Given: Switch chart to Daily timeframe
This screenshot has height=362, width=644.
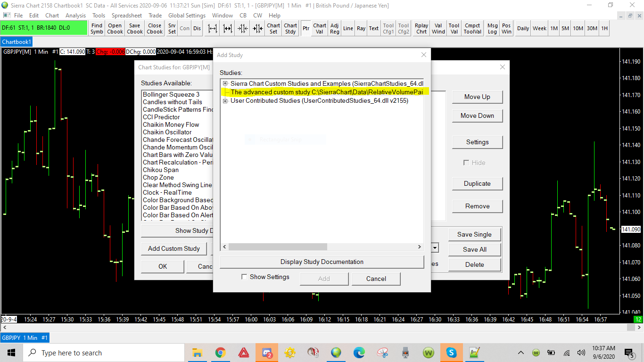Looking at the screenshot, I should click(523, 28).
